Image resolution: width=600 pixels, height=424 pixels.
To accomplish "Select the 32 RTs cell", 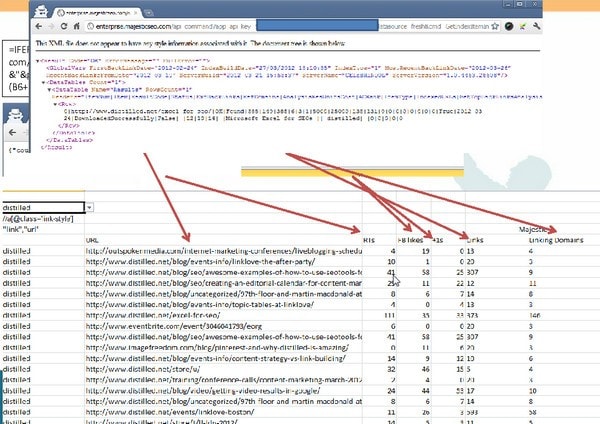I will pyautogui.click(x=380, y=369).
